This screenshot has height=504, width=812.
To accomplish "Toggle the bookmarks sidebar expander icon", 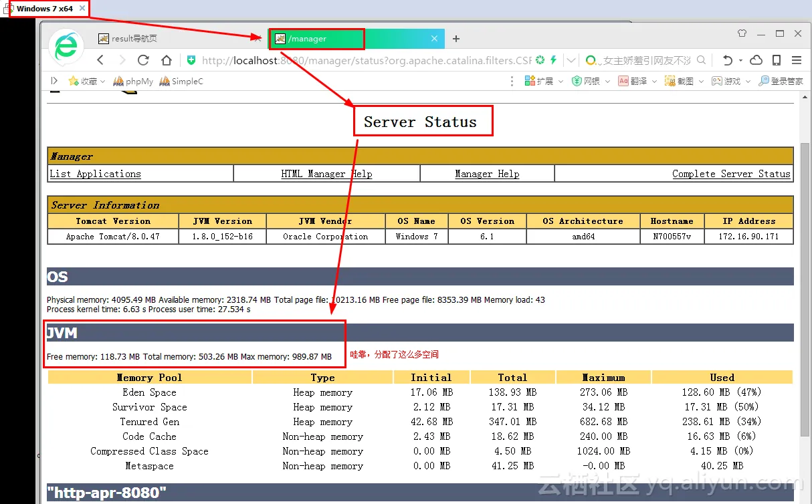I will point(55,81).
